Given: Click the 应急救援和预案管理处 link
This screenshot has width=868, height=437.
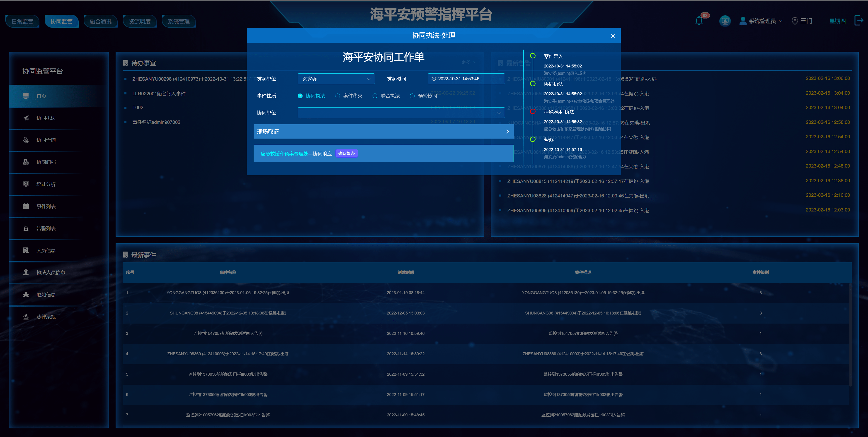Looking at the screenshot, I should tap(284, 154).
